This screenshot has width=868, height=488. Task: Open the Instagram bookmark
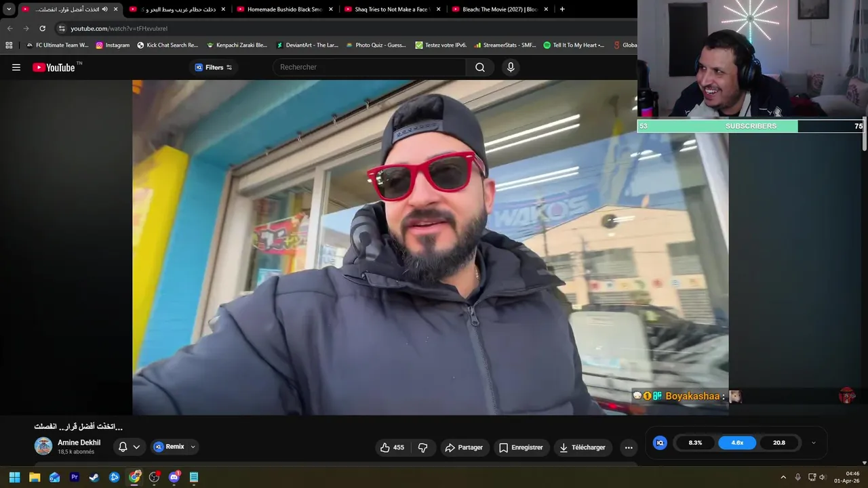coord(113,45)
